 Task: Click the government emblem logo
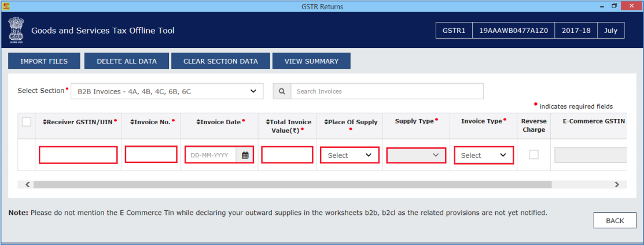coord(15,30)
